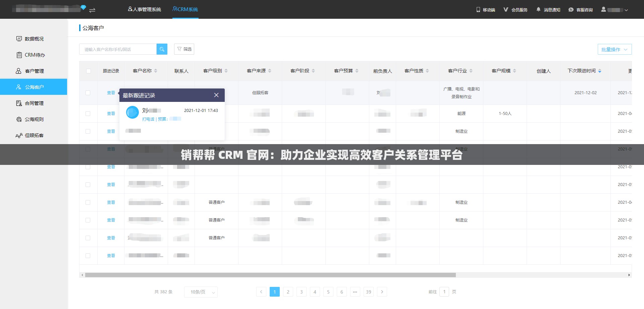Open the 筛选 filter panel
The image size is (644, 309).
184,49
